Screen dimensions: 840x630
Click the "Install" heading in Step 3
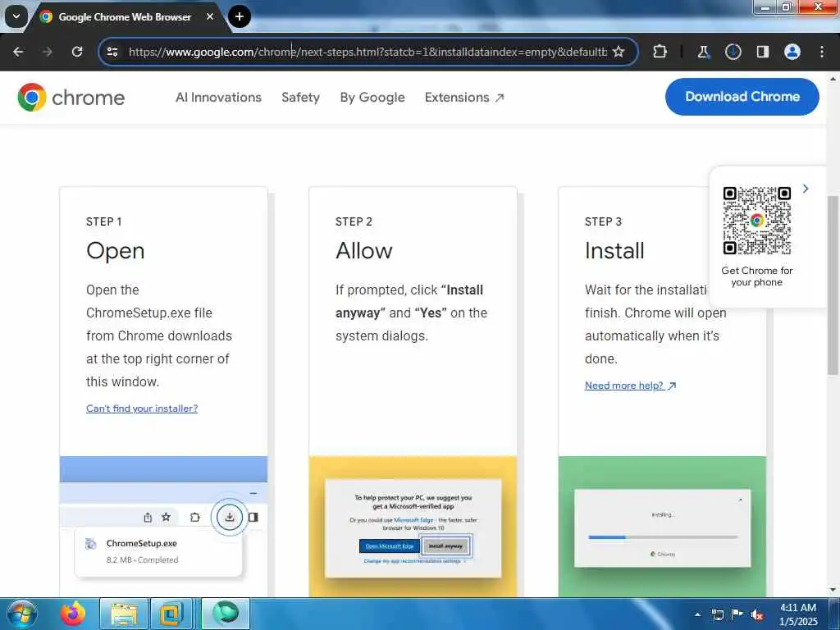(614, 251)
